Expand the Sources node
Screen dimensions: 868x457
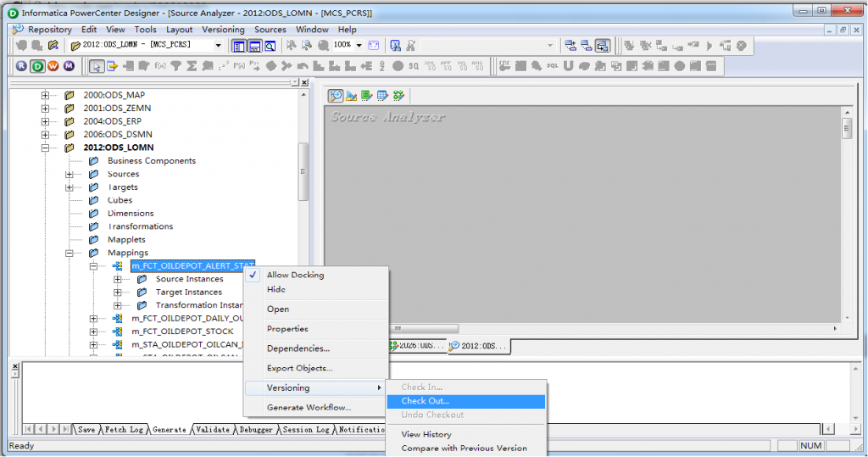70,174
